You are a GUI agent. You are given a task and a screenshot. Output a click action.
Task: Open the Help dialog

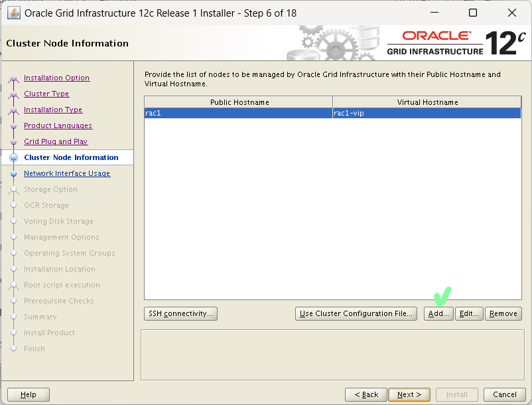(x=29, y=394)
